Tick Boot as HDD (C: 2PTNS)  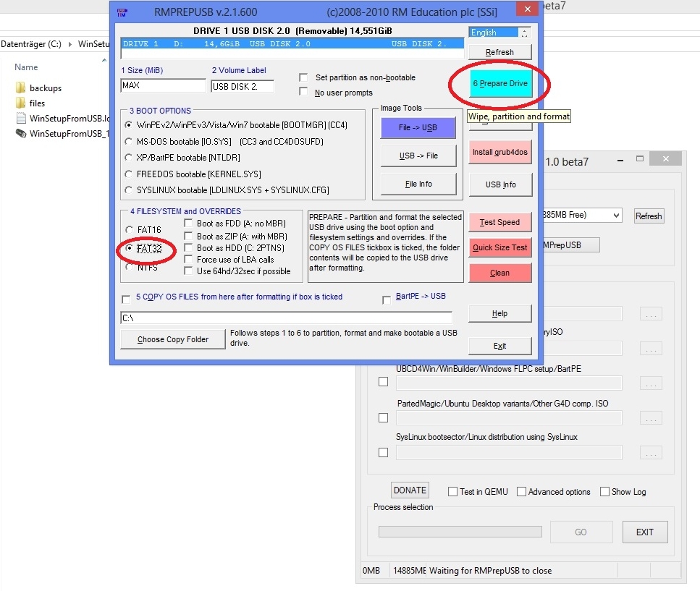(x=188, y=247)
